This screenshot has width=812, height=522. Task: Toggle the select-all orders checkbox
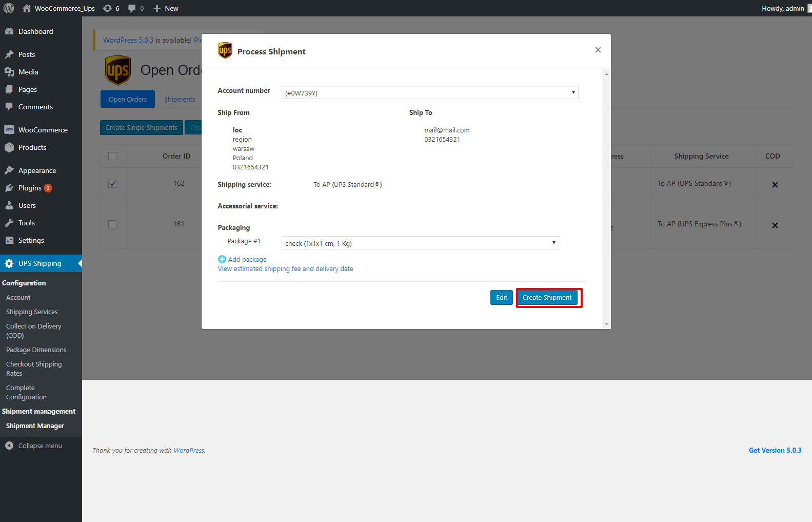[112, 156]
